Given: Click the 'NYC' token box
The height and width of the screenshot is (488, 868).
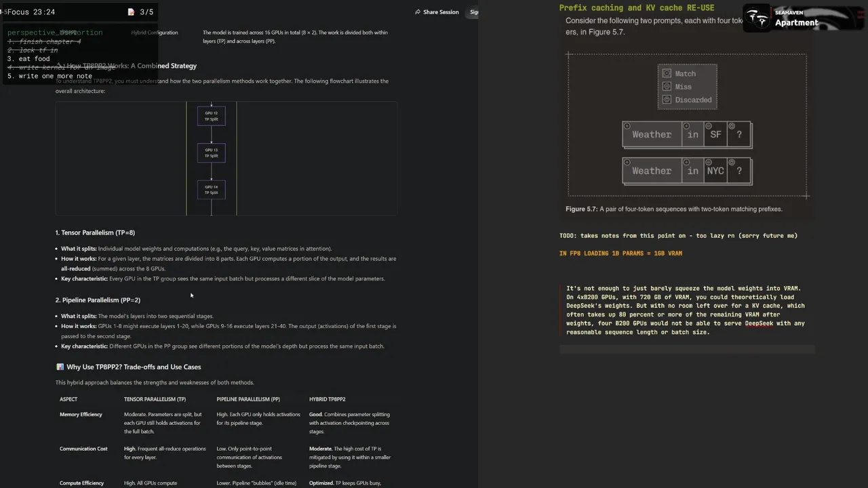Looking at the screenshot, I should pos(715,171).
